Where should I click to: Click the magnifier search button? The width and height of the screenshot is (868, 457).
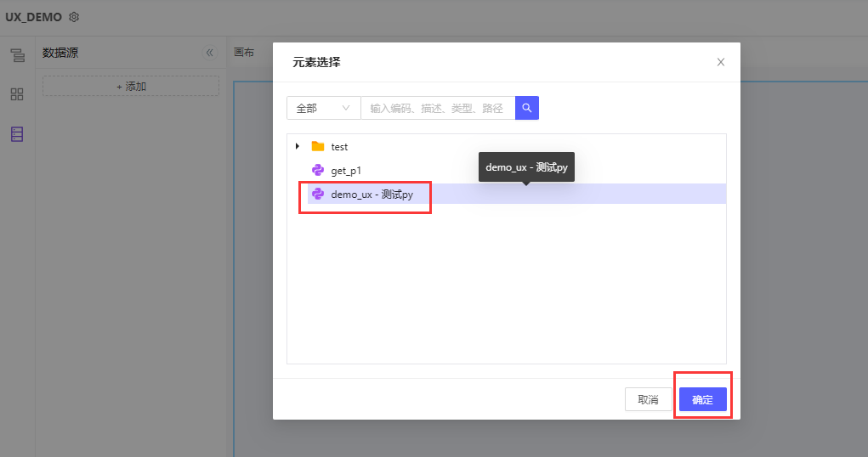pyautogui.click(x=527, y=108)
